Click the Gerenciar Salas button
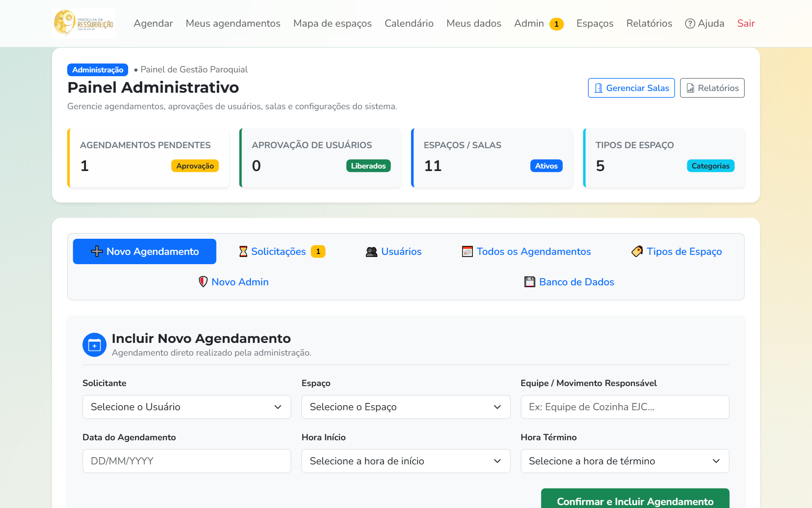The image size is (812, 508). [x=631, y=88]
